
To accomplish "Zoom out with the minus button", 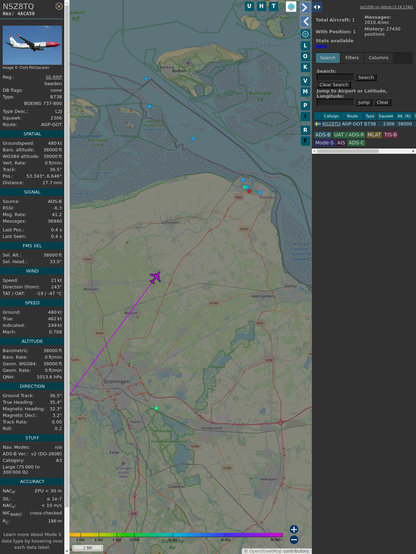I will pyautogui.click(x=294, y=540).
